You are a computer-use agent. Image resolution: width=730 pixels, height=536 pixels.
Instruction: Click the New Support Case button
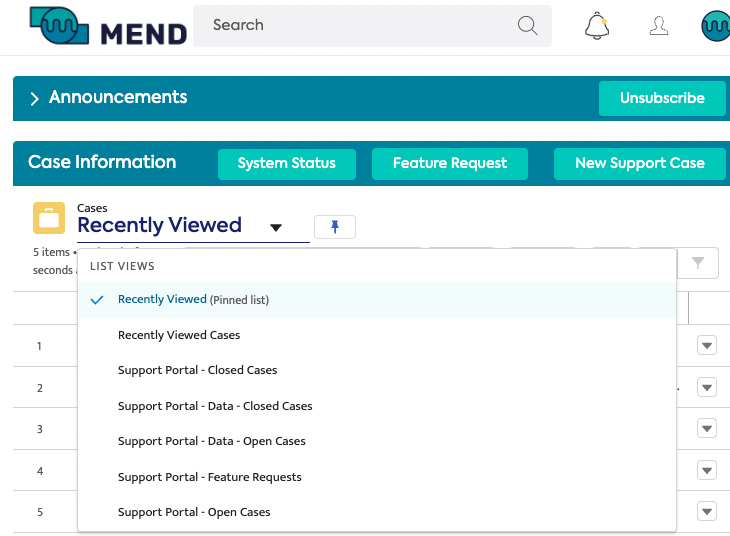639,163
